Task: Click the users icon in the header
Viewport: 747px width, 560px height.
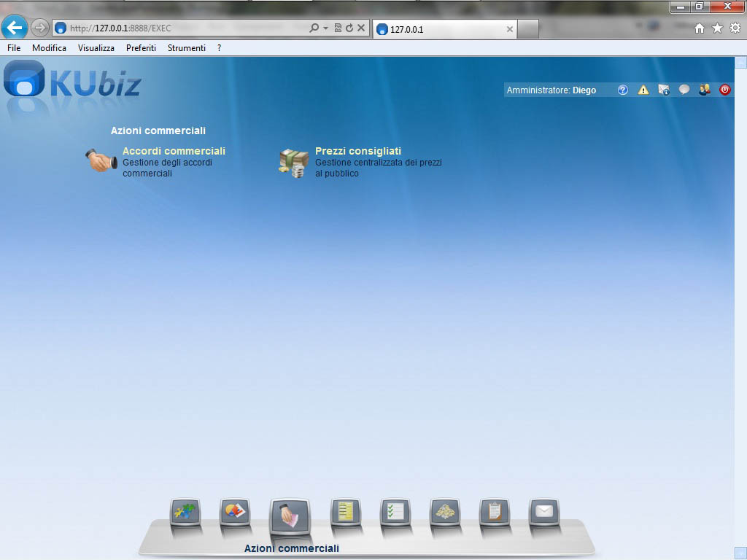Action: pos(705,90)
